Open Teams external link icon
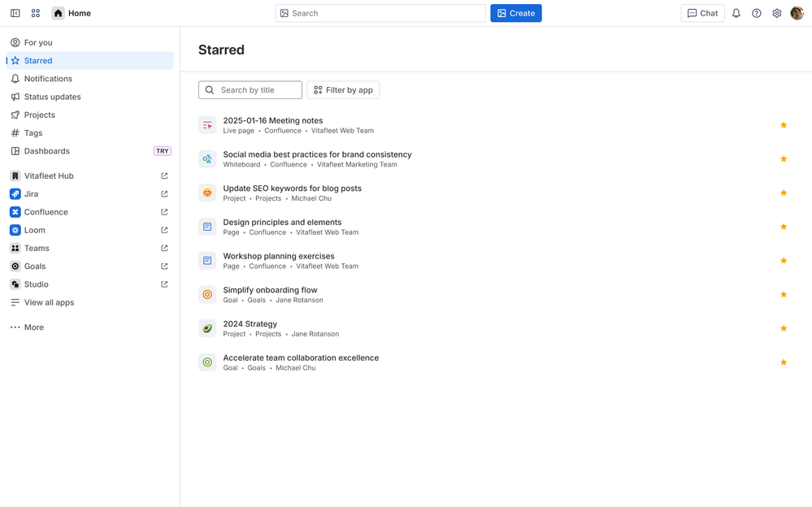Screen dimensions: 812x507 pyautogui.click(x=164, y=249)
